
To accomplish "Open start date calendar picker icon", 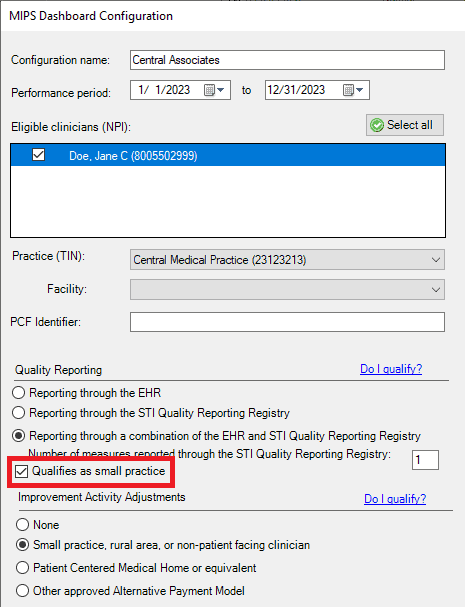I will 214,90.
